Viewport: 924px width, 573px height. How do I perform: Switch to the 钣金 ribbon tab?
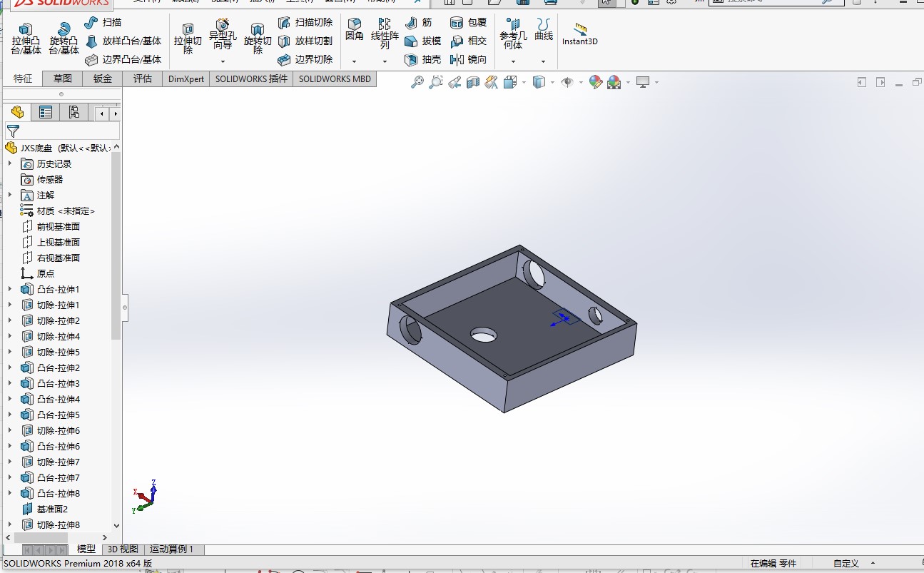click(103, 78)
